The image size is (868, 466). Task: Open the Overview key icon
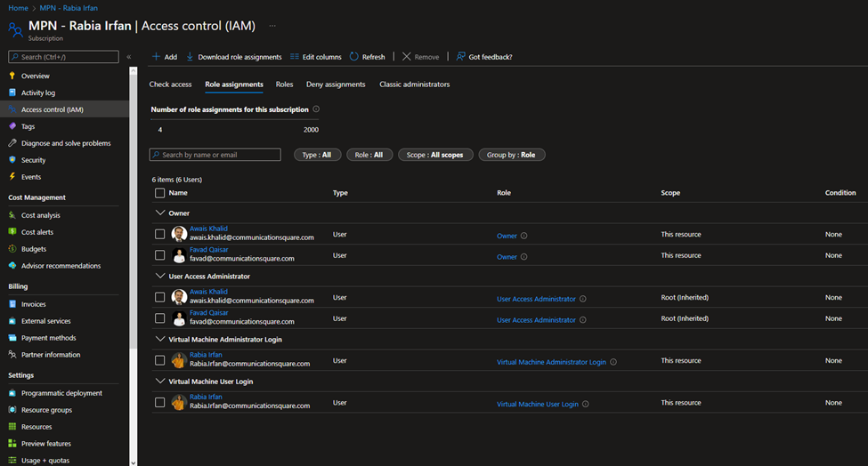click(12, 76)
